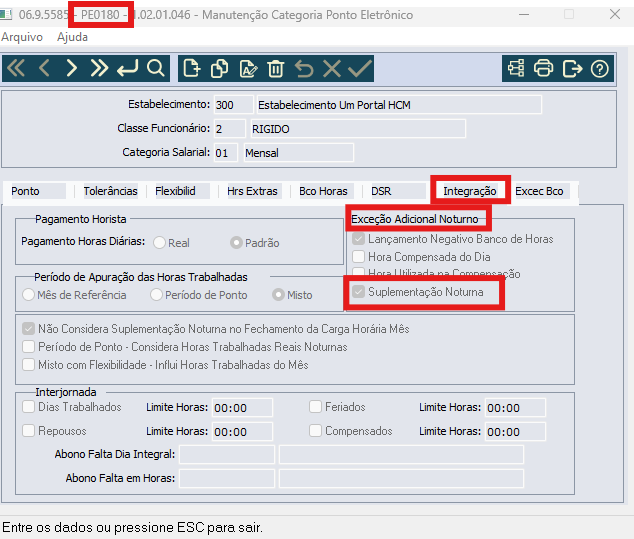Click Limite Horas field for Dias Trabalhados

coord(242,408)
